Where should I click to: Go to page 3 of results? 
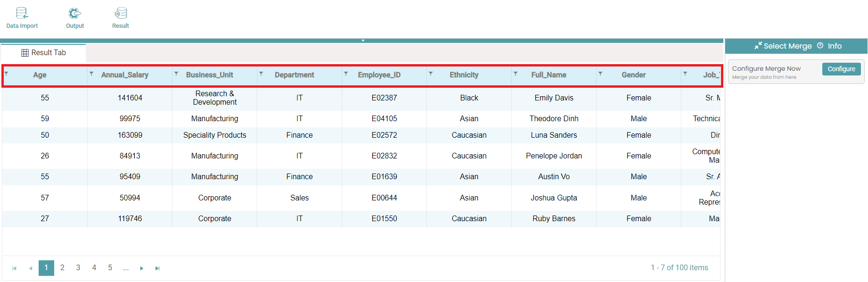tap(78, 268)
